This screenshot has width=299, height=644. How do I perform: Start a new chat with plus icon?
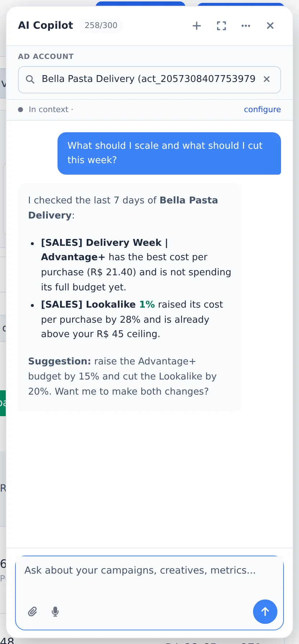[197, 26]
